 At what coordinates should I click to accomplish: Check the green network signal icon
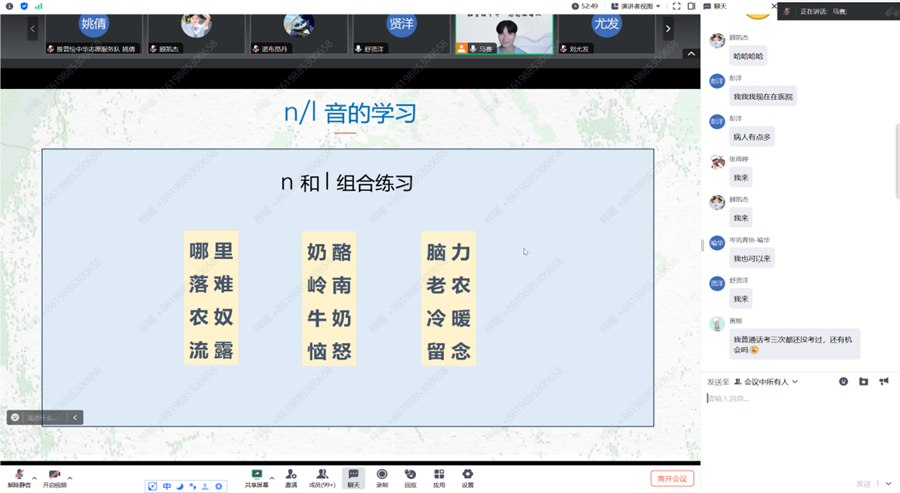pyautogui.click(x=38, y=6)
